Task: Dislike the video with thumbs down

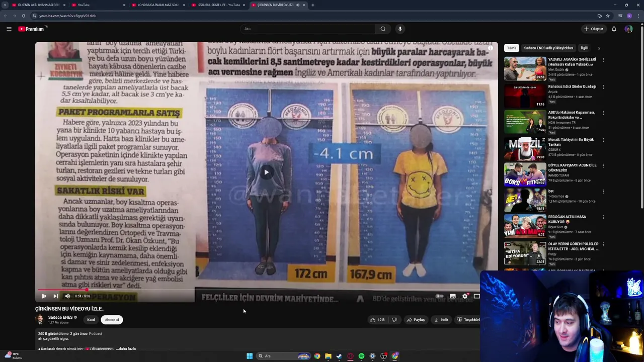Action: 394,320
